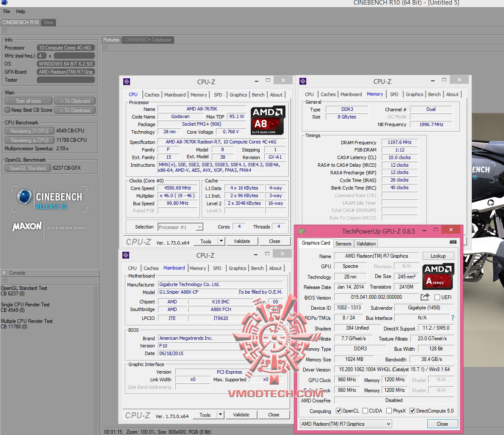Click Start all tests button
The image size is (504, 435).
tap(28, 101)
